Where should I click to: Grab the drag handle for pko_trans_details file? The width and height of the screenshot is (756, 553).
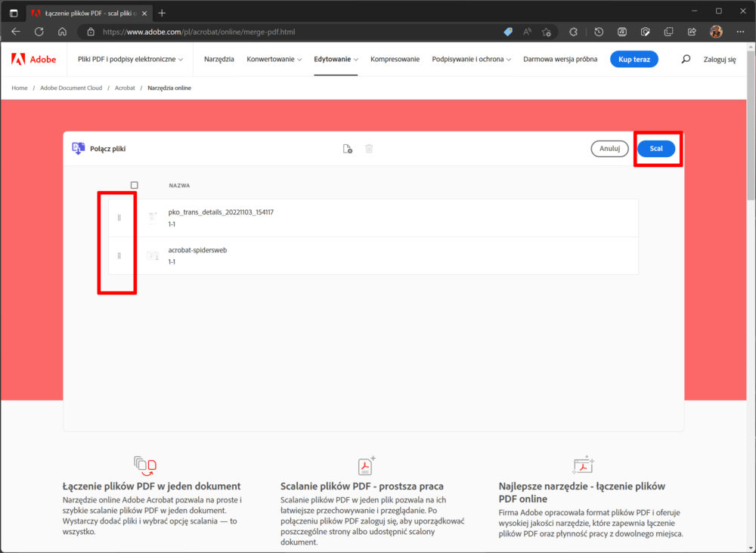pos(119,218)
